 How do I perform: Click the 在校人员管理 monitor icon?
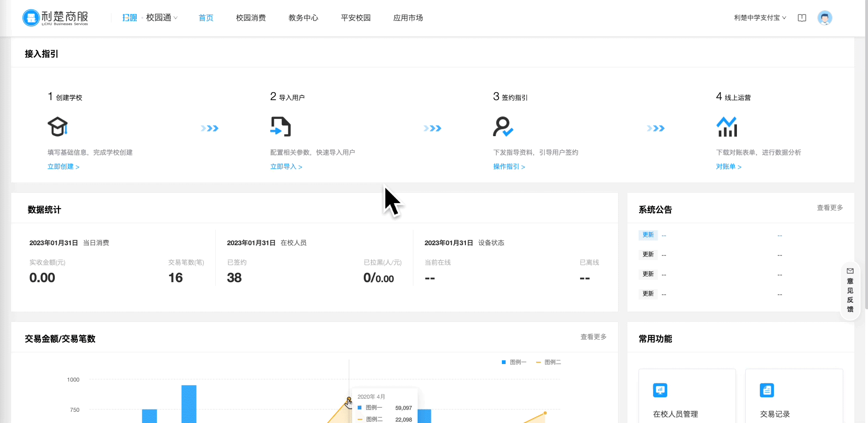tap(660, 390)
